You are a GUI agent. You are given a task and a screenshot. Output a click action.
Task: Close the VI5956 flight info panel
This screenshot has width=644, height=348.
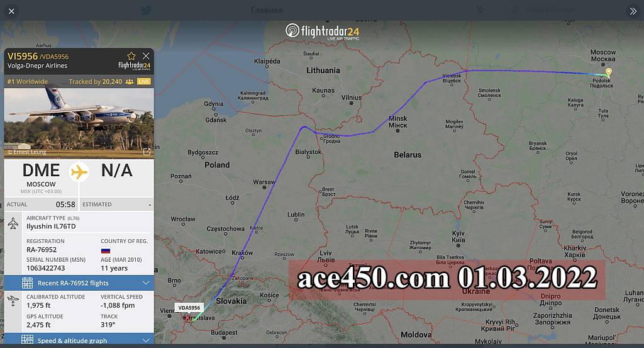pos(146,56)
